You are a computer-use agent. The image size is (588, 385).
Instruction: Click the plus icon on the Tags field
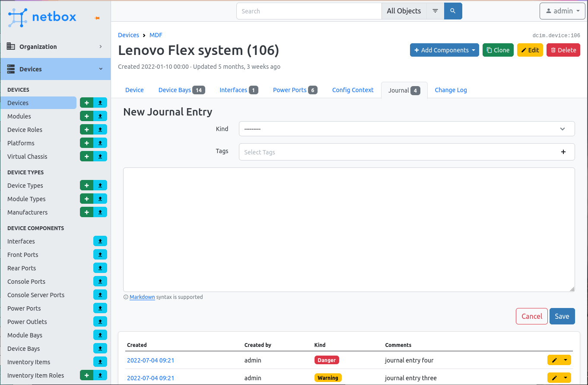point(563,152)
